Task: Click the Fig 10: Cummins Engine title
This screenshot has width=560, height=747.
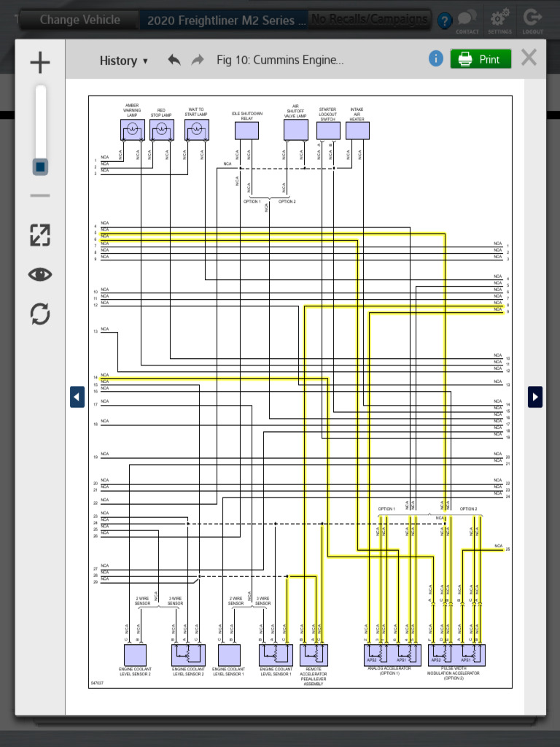Action: pos(280,60)
